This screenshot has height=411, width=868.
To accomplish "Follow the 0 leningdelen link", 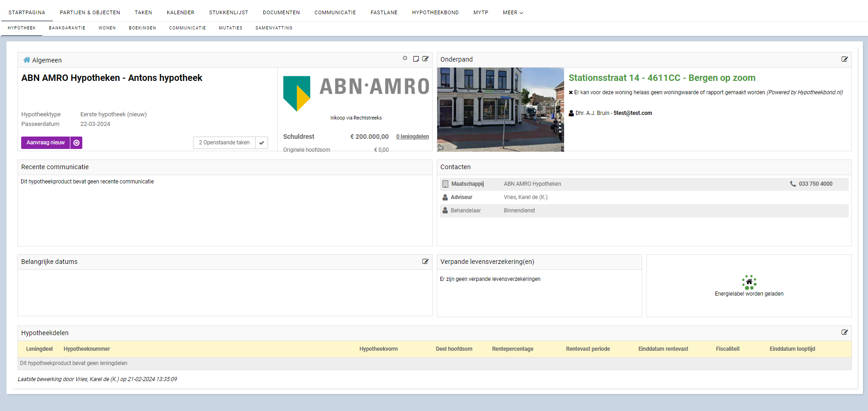I will coord(412,137).
